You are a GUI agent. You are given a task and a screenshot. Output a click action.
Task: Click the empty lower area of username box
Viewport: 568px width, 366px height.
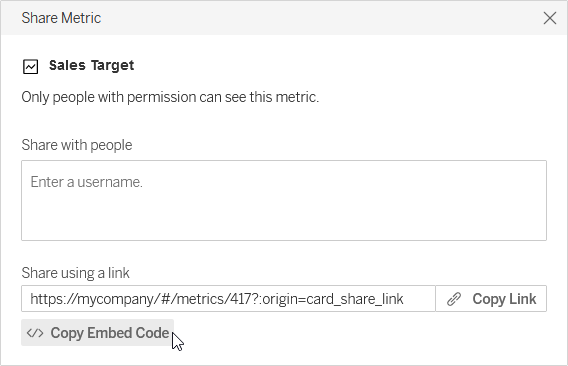tap(284, 221)
